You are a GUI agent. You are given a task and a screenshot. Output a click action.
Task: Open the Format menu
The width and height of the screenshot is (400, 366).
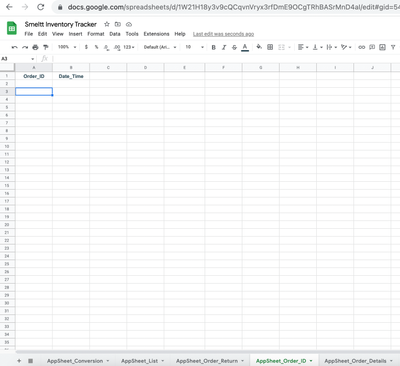[96, 34]
